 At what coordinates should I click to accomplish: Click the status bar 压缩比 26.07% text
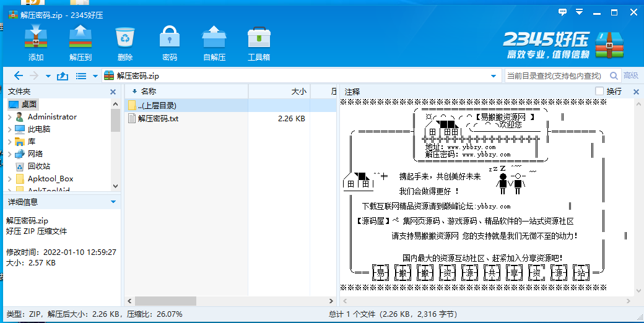[x=154, y=314]
